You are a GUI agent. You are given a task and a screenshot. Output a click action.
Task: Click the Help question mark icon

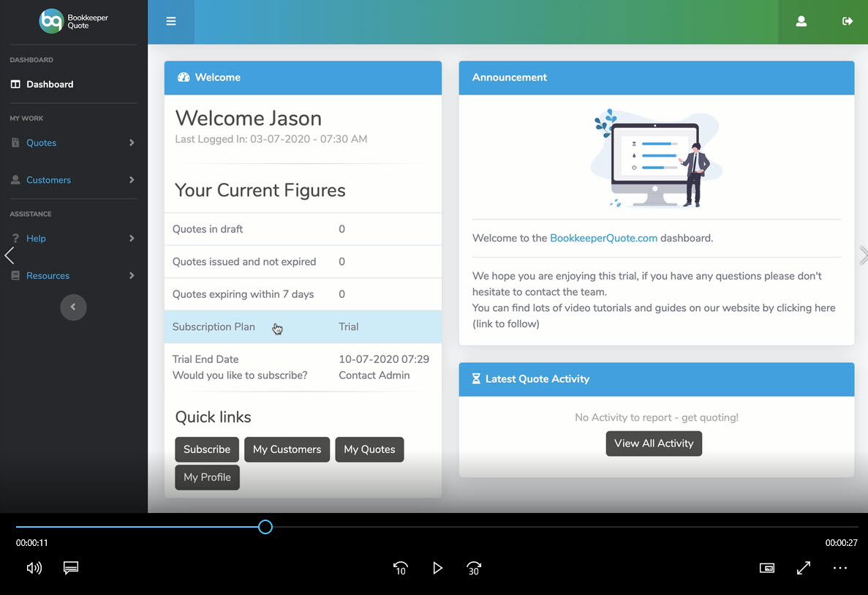tap(16, 238)
